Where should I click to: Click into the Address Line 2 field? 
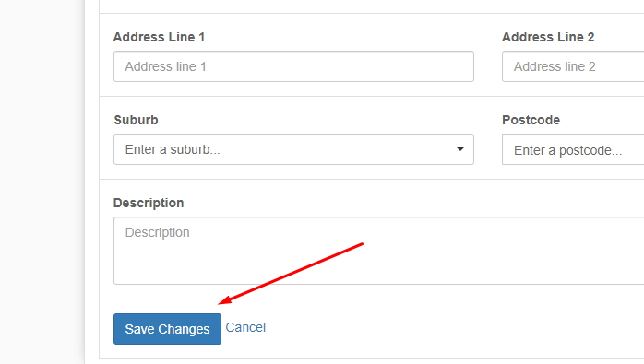573,66
